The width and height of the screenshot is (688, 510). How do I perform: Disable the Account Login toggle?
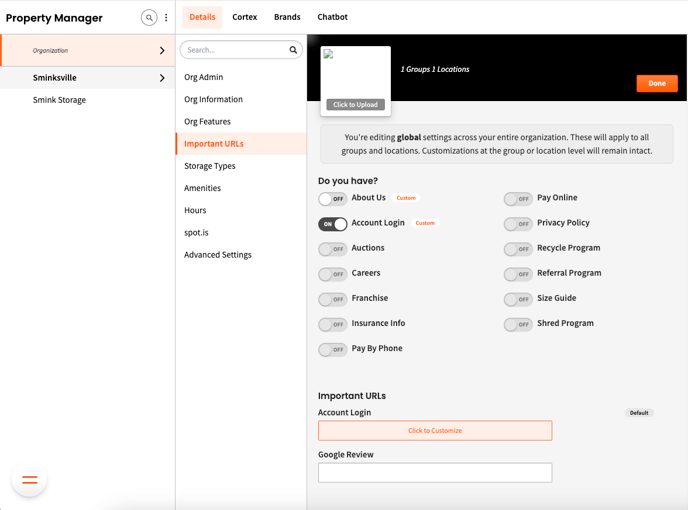[332, 224]
